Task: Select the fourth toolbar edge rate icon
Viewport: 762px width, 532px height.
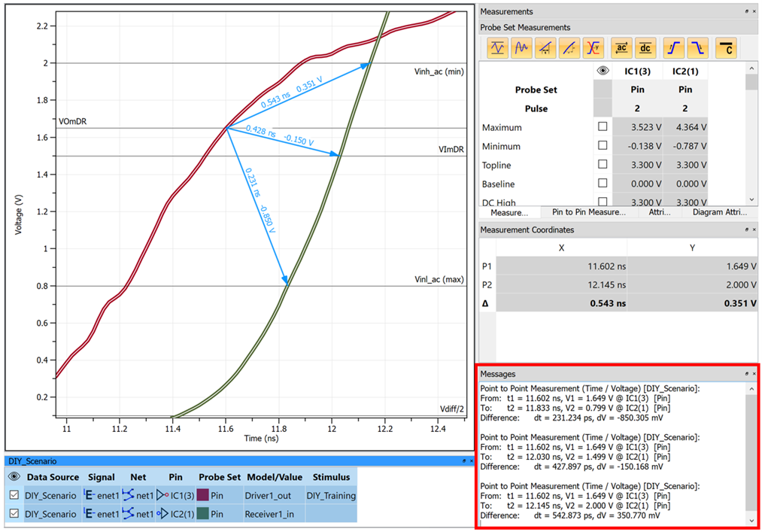Action: 569,48
